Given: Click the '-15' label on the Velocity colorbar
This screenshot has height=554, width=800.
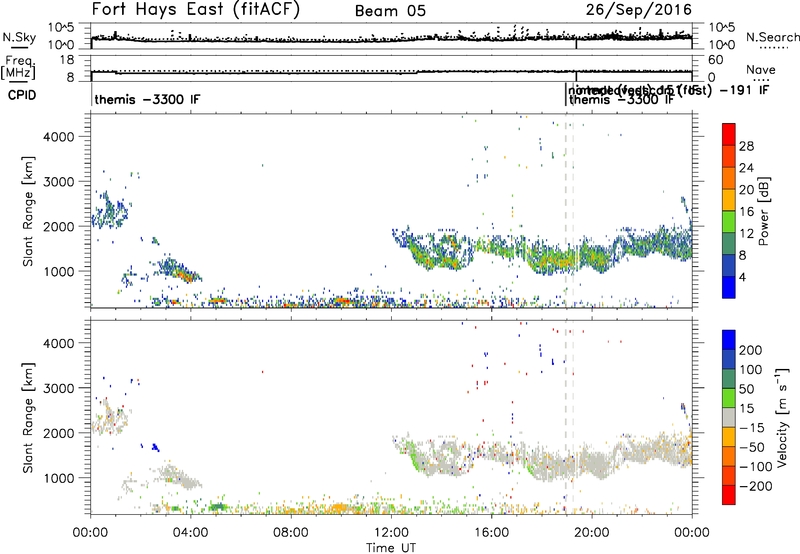Looking at the screenshot, I should [752, 427].
